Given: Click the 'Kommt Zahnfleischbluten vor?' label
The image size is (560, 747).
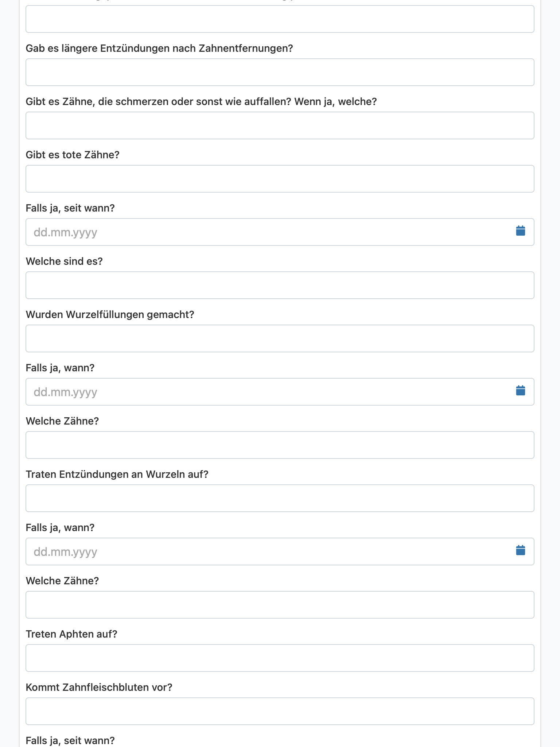Looking at the screenshot, I should click(99, 688).
